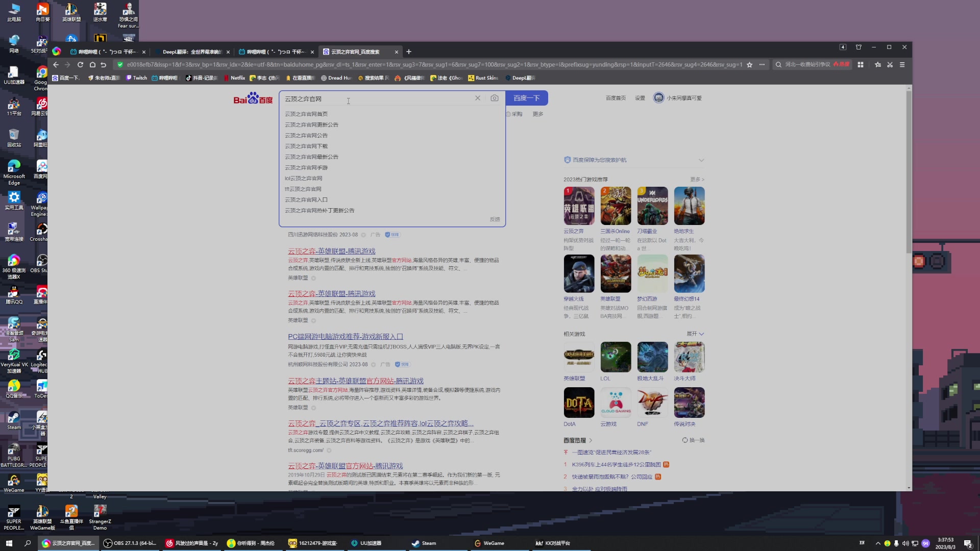This screenshot has width=980, height=551.
Task: Open the browser extensions grid icon
Action: click(x=861, y=65)
